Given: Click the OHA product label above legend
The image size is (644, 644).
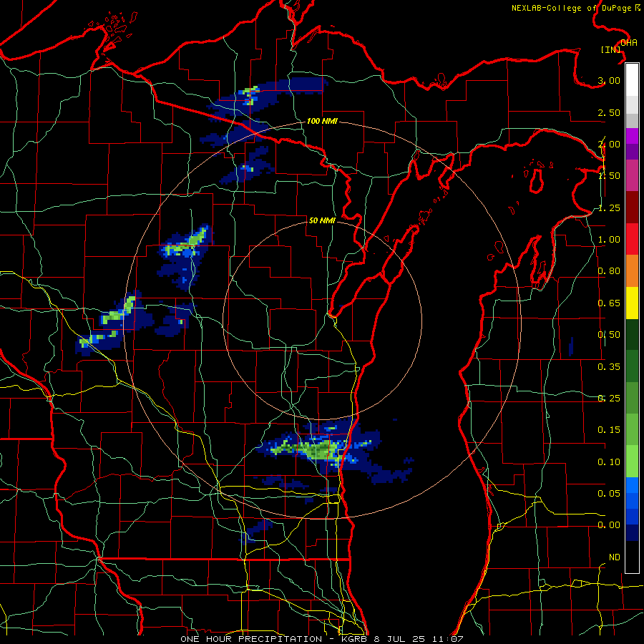Looking at the screenshot, I should click(629, 43).
